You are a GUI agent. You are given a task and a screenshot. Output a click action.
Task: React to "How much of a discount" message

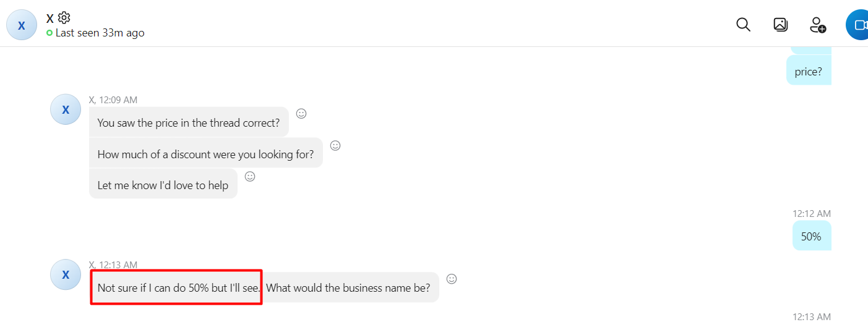335,145
